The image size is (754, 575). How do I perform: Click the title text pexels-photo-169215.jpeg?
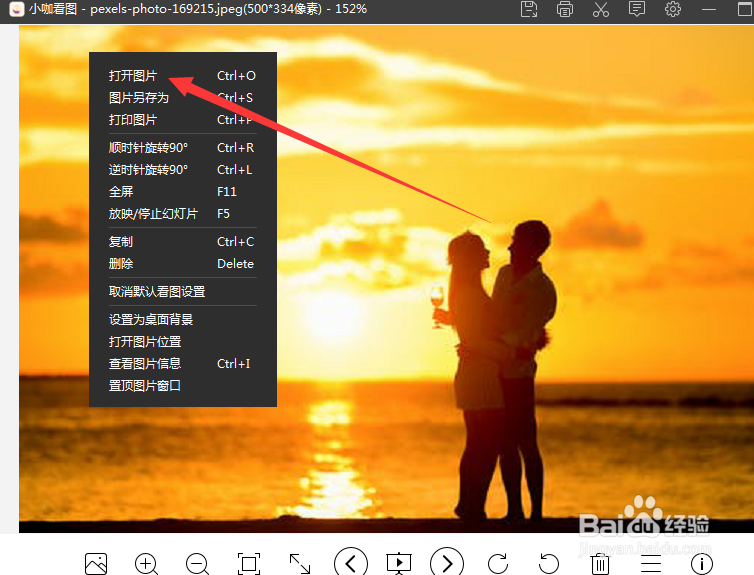166,9
